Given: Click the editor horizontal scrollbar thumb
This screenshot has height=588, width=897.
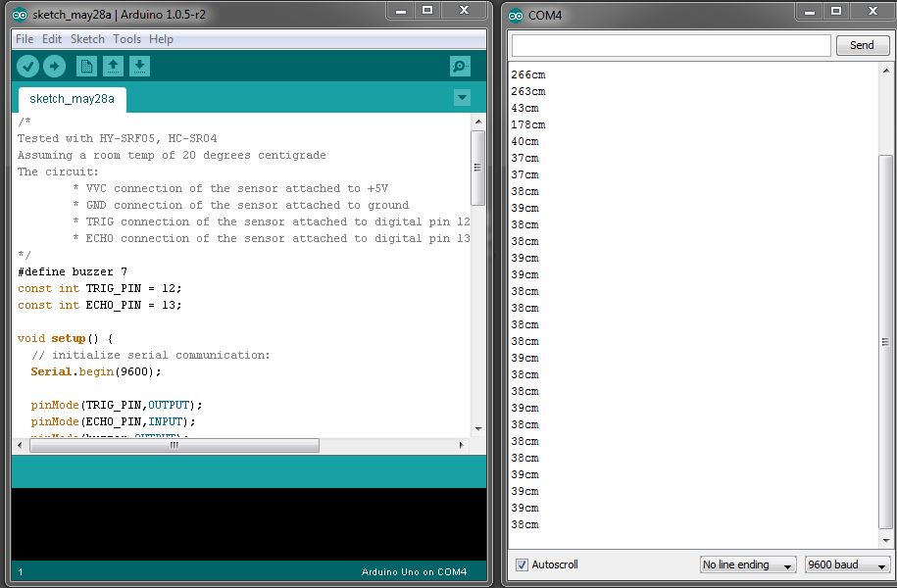Looking at the screenshot, I should coord(174,445).
